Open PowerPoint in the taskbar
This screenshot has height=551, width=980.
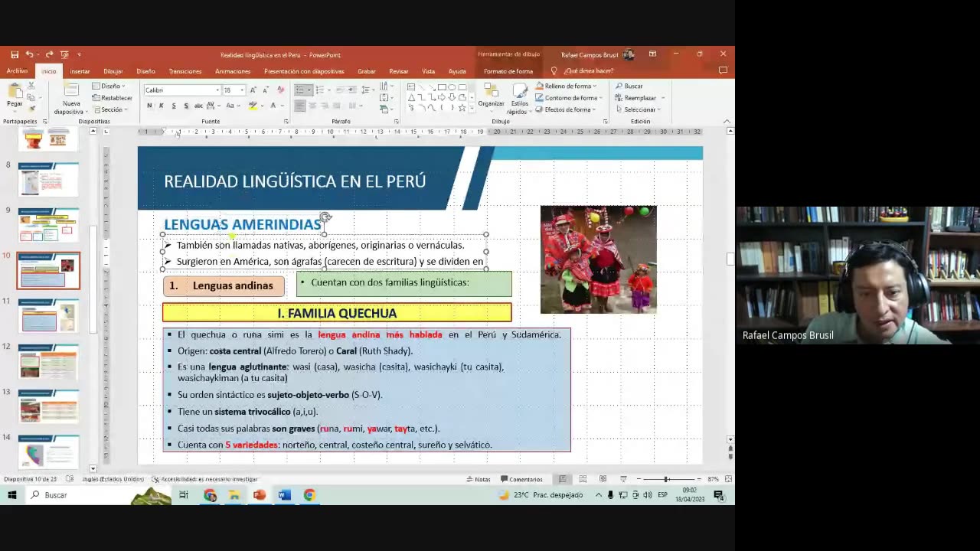coord(260,495)
